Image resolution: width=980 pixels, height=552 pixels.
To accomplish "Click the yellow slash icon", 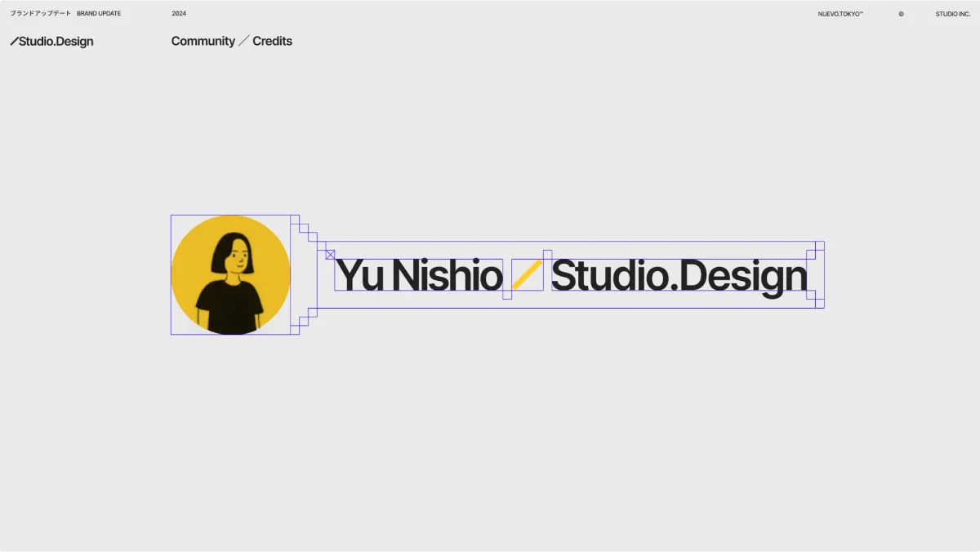I will tap(528, 275).
